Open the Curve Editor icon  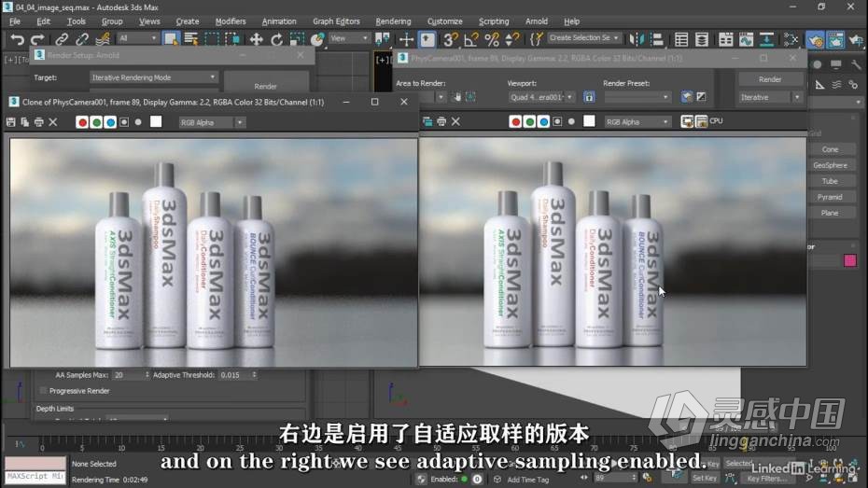747,39
